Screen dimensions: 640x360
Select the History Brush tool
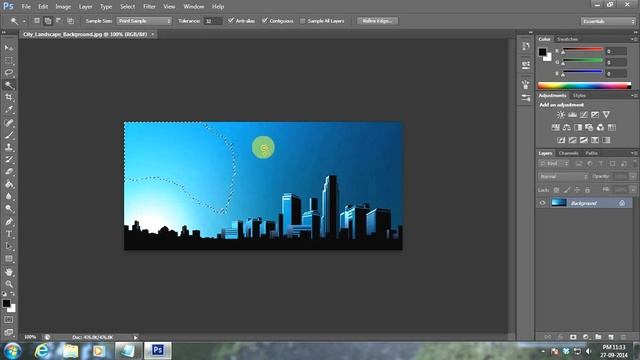pos(9,159)
